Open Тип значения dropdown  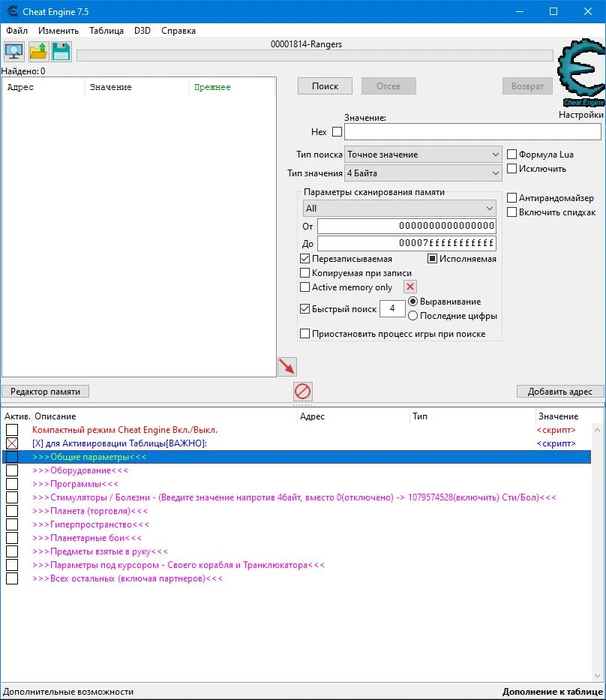(x=423, y=173)
